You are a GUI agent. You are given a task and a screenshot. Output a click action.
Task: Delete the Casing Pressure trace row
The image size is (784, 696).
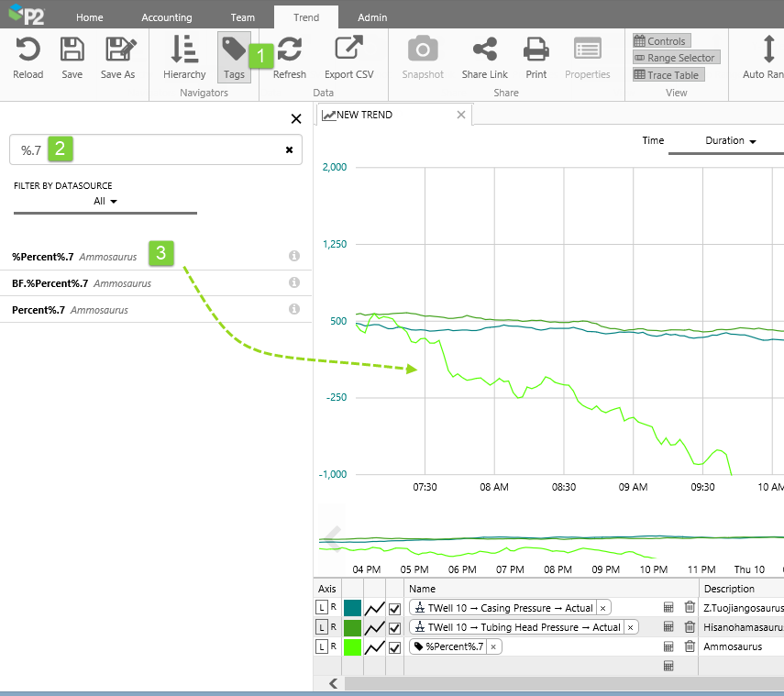pyautogui.click(x=690, y=608)
